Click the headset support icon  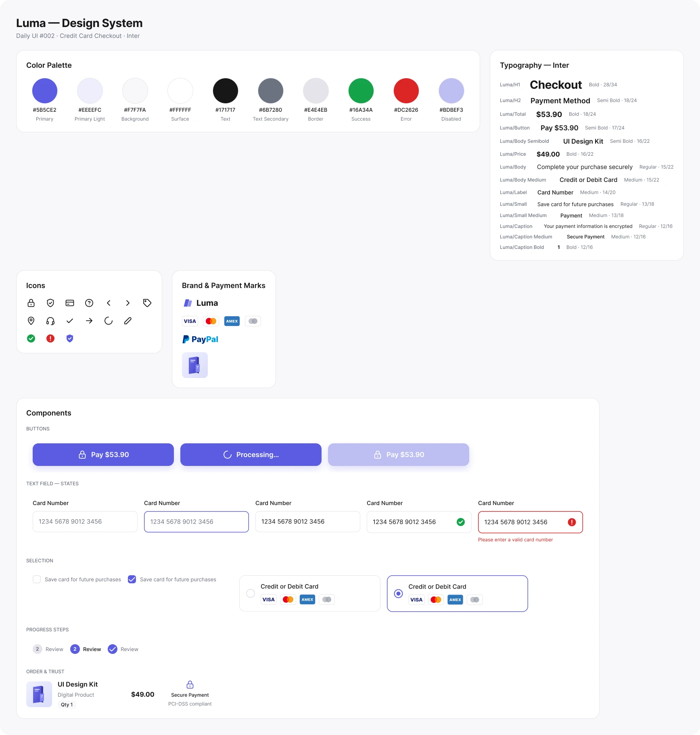click(50, 321)
